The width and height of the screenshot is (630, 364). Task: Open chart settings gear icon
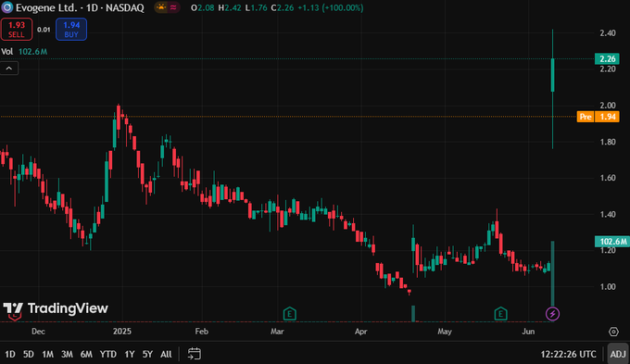(613, 332)
